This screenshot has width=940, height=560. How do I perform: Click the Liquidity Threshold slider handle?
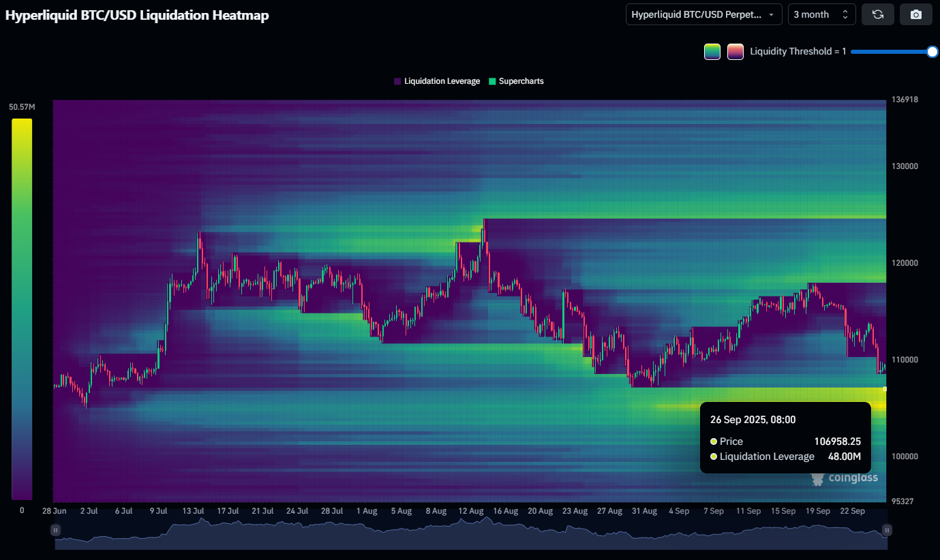pyautogui.click(x=933, y=52)
